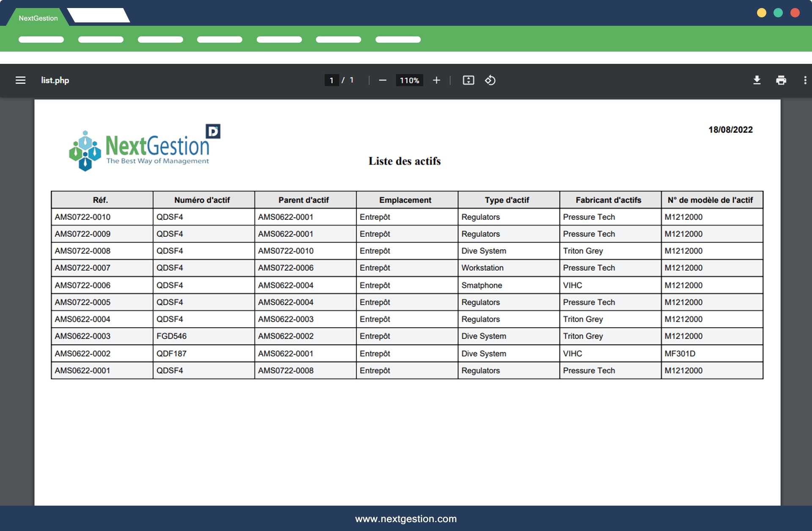Switch to the NextGestion browser tab
This screenshot has width=812, height=531.
pyautogui.click(x=38, y=18)
